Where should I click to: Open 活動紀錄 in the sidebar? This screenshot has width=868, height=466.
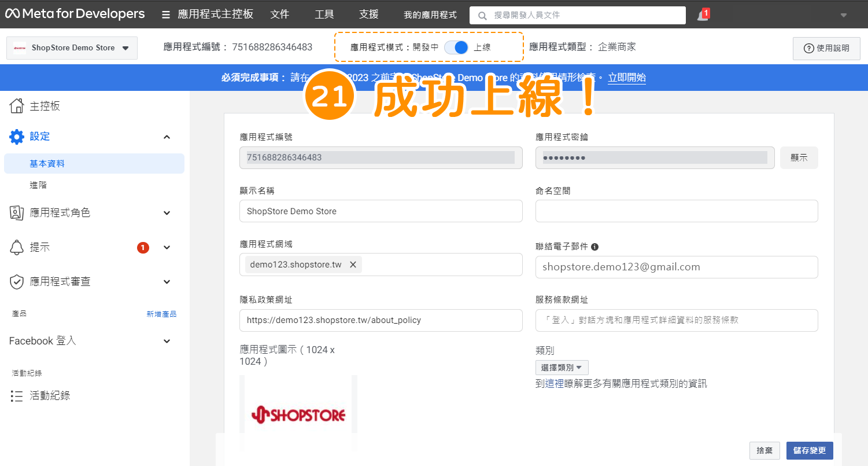50,396
